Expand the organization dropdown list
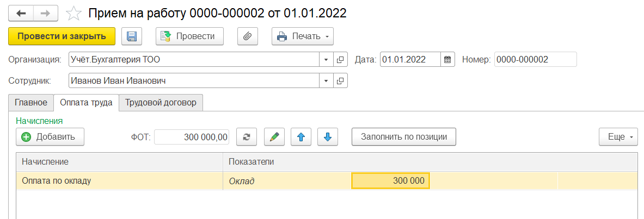Viewport: 644px width, 219px height. [326, 60]
